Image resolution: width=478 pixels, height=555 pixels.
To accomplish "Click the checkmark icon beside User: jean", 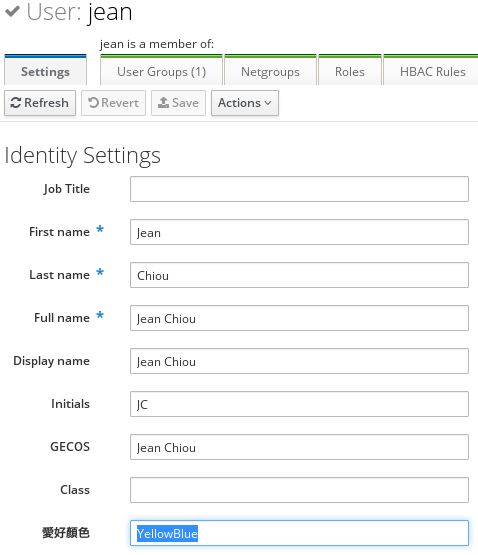I will point(12,11).
